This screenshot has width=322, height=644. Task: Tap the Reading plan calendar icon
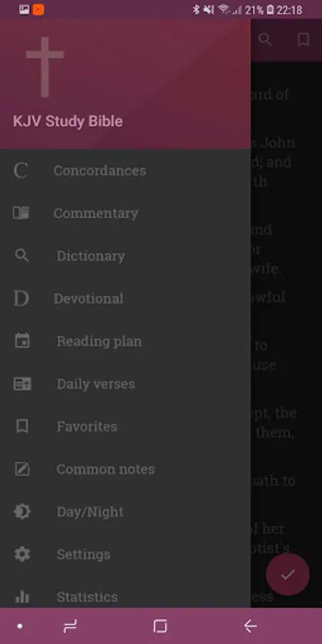22,341
